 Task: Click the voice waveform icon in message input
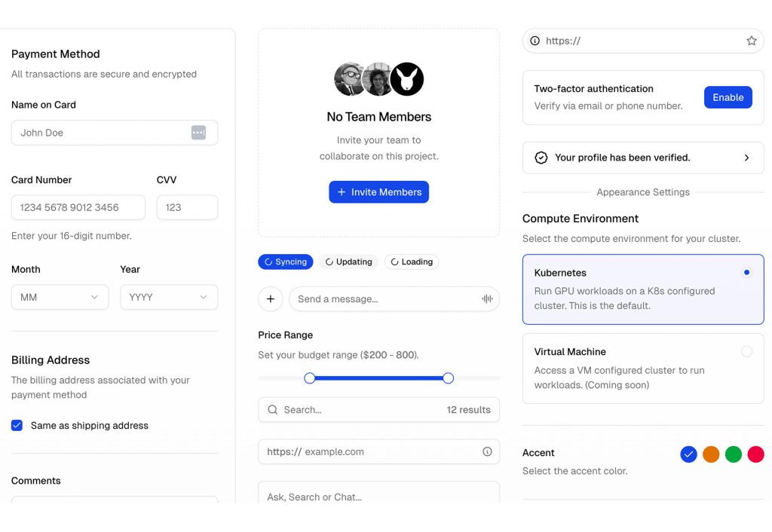[487, 299]
